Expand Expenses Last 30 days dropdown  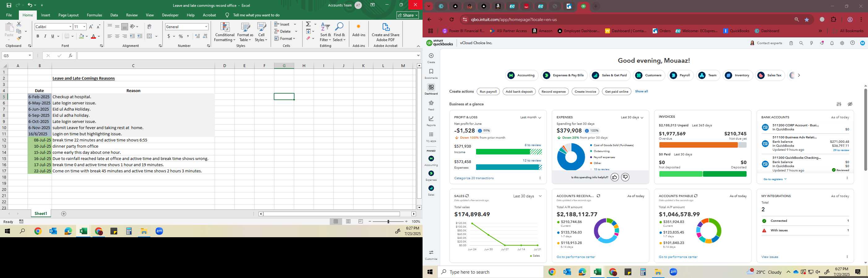pyautogui.click(x=632, y=117)
